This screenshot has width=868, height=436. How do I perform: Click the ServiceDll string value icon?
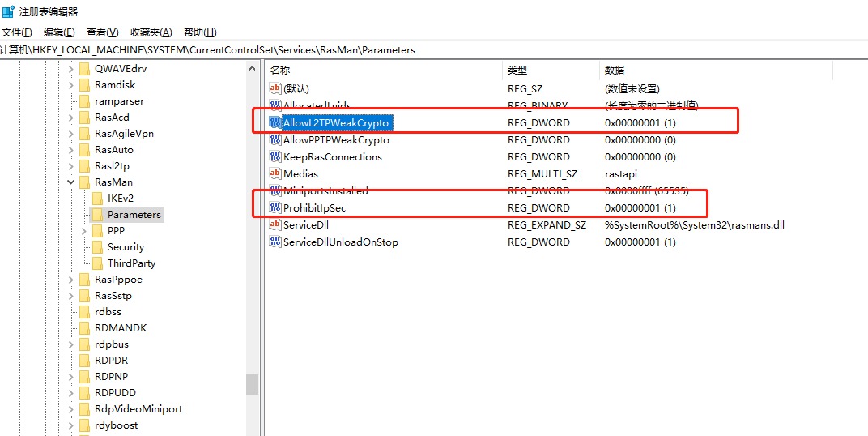[275, 225]
